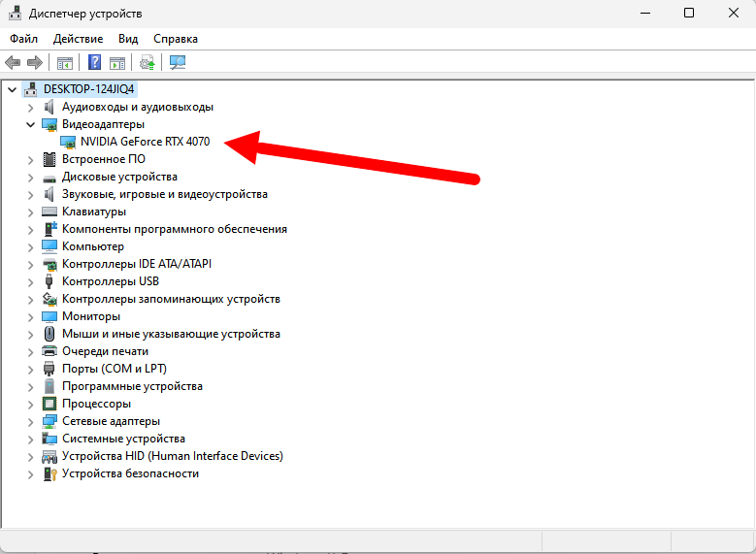Screen dimensions: 756x554
Task: Click the monitor icon beside Компьютер
Action: point(49,246)
